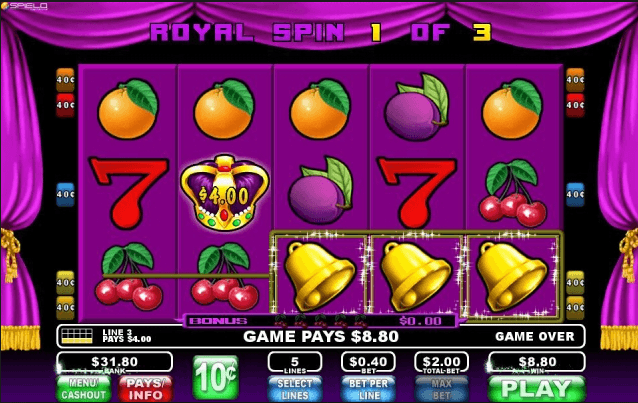Click the cherries on the fifth reel
This screenshot has height=403, width=638.
tap(513, 193)
